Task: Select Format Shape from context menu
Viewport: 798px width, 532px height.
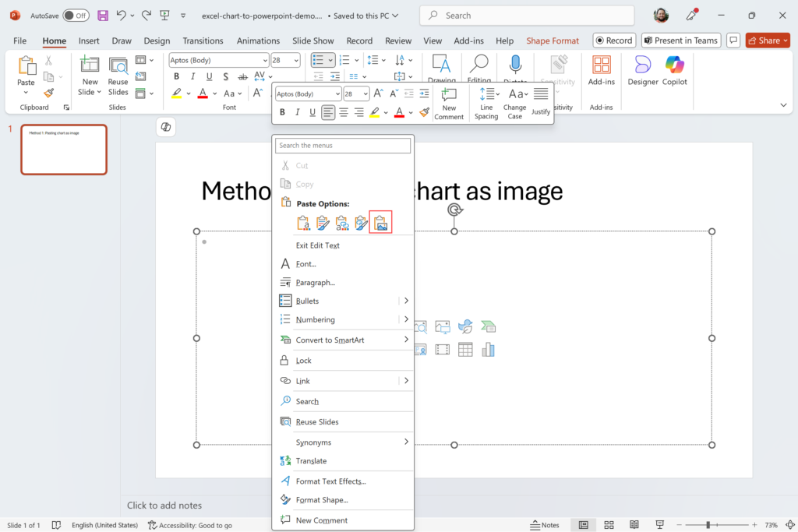Action: pyautogui.click(x=322, y=500)
